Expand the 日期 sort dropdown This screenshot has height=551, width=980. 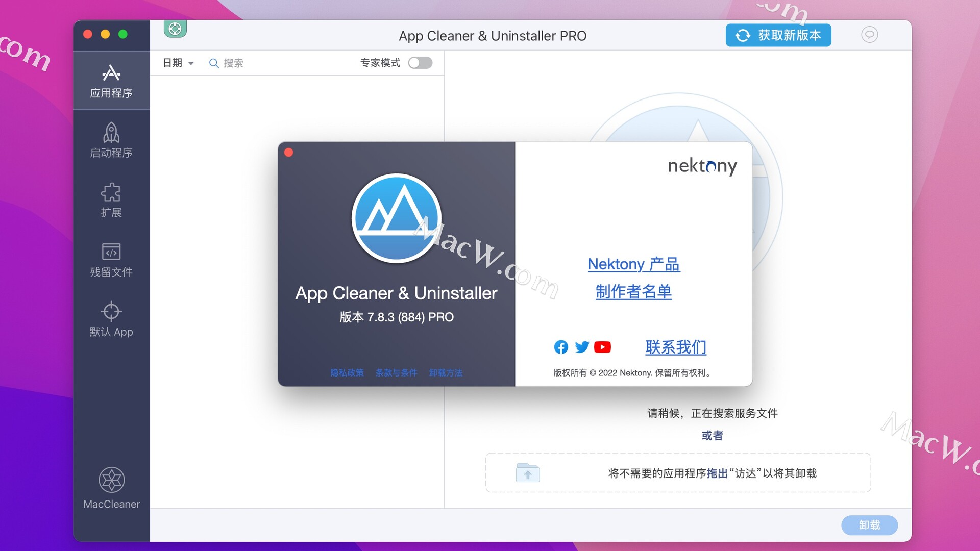pos(178,63)
